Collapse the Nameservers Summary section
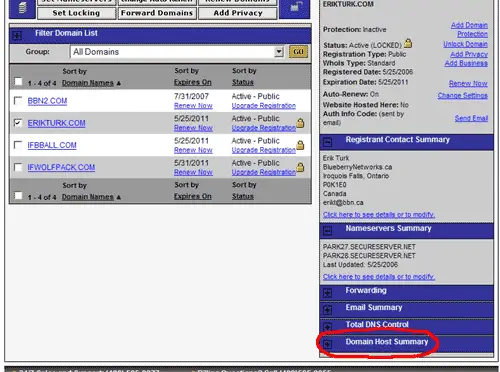 click(x=328, y=231)
